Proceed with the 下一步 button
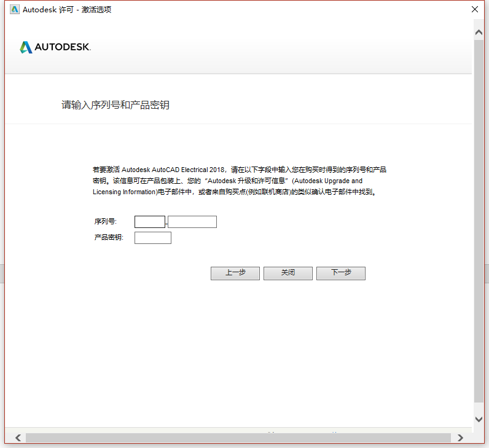 click(x=341, y=273)
